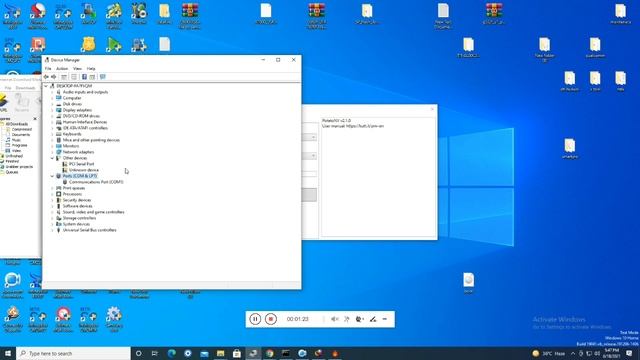Open the Help menu in Device Manager
640x360 pixels.
tap(91, 69)
